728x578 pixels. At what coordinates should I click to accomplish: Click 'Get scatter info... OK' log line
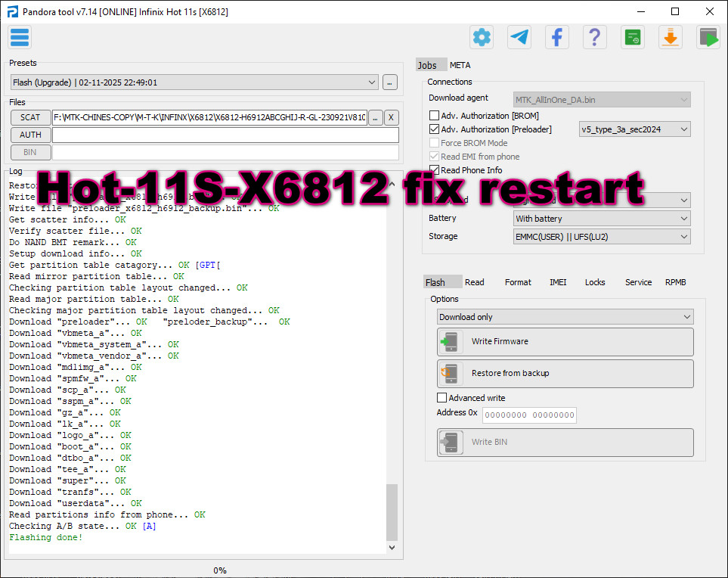[x=67, y=219]
